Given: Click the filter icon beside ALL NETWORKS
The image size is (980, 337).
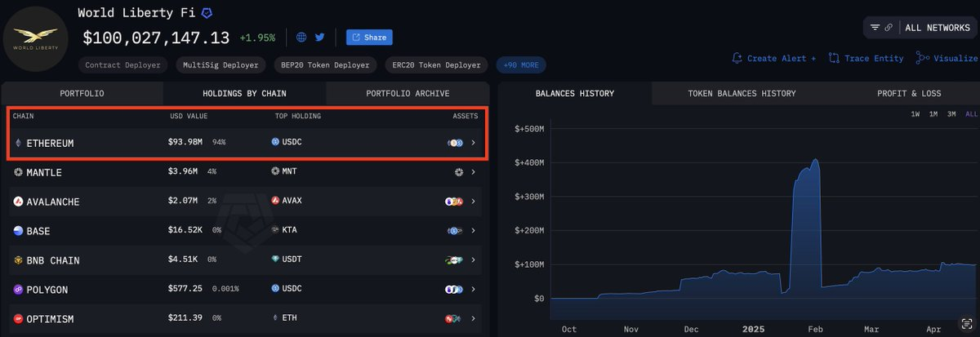Looking at the screenshot, I should 875,28.
